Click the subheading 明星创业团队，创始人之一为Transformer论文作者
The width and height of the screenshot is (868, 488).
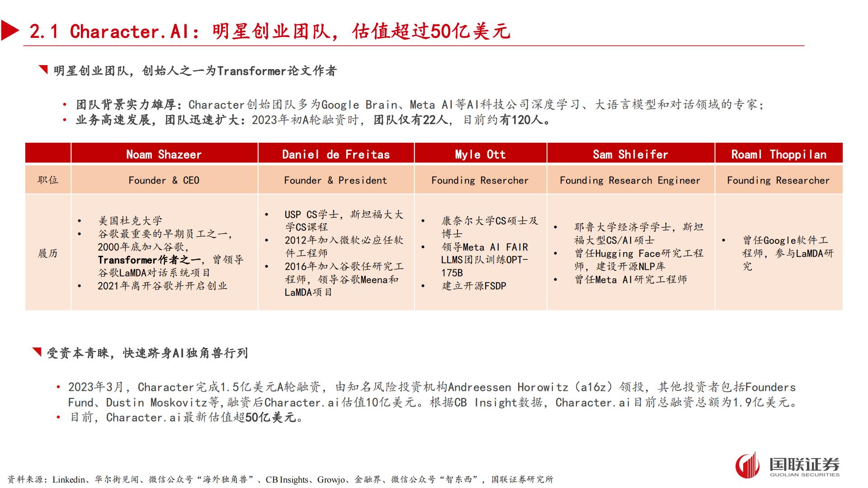point(195,70)
